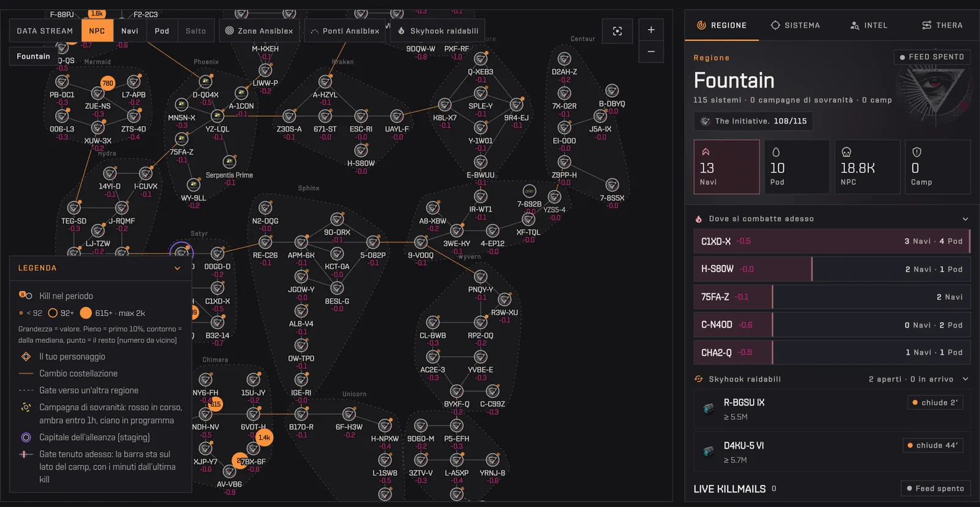Collapse the Dove si combatte adesso section
Viewport: 980px width, 507px height.
(965, 219)
